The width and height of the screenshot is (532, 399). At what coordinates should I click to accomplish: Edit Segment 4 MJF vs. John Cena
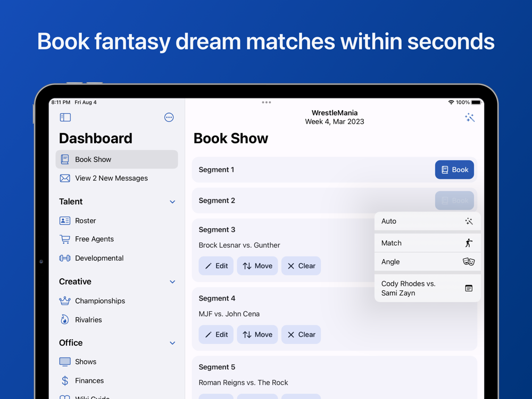pyautogui.click(x=216, y=335)
